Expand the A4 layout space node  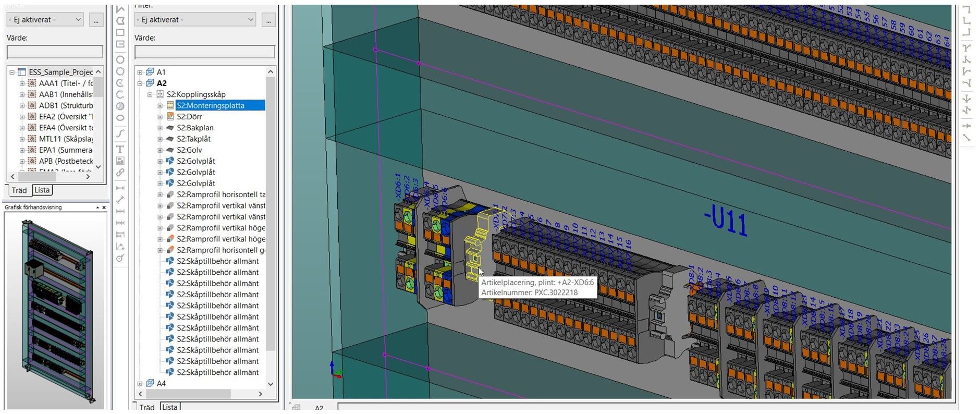point(140,384)
